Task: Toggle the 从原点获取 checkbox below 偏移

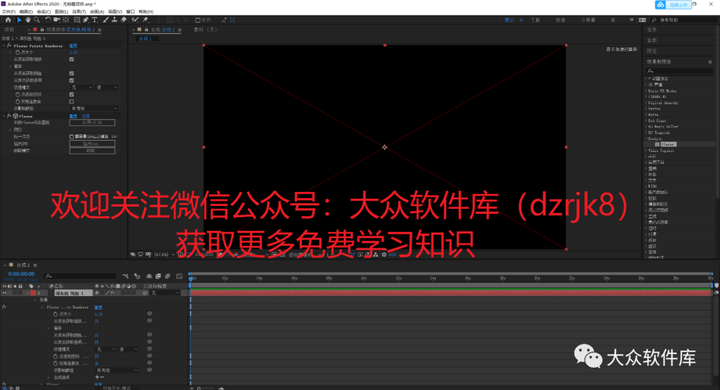Action: [72, 73]
